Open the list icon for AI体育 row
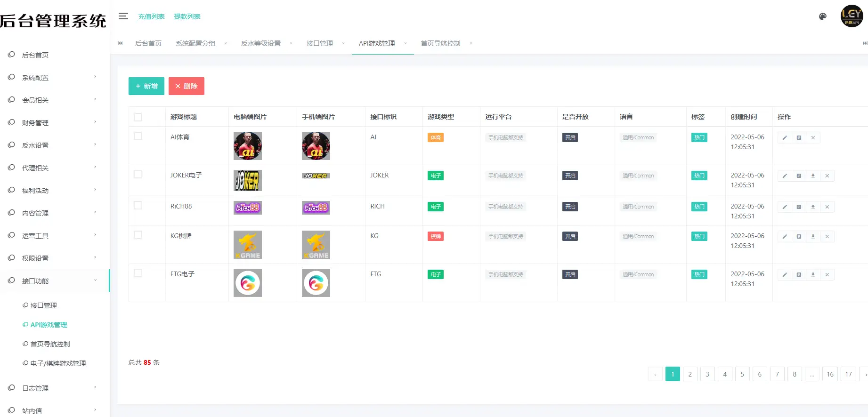The image size is (868, 417). 799,137
